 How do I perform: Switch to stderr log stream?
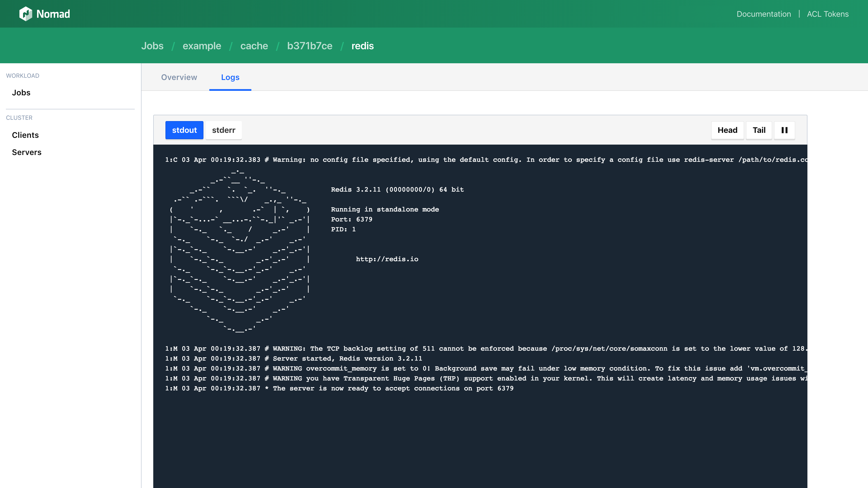coord(224,130)
